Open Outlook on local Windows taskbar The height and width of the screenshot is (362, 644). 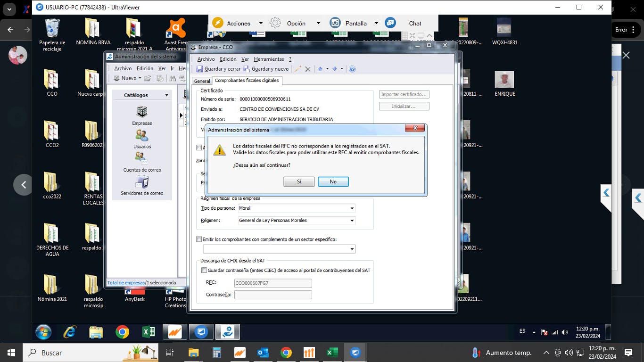[x=263, y=353]
